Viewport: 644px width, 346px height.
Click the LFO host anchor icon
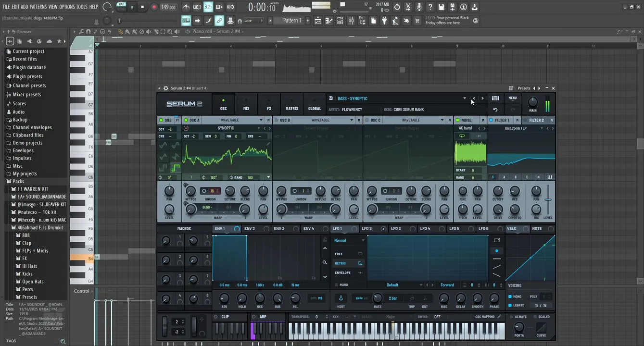point(341,298)
